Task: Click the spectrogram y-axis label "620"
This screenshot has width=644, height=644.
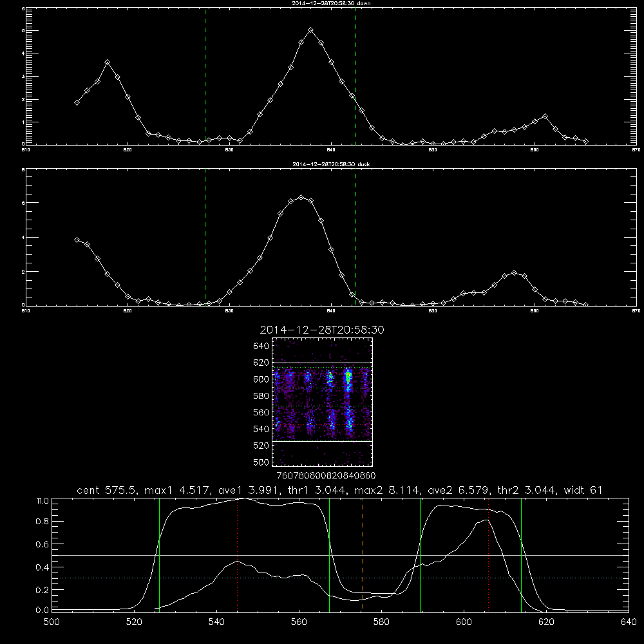Action: [261, 363]
